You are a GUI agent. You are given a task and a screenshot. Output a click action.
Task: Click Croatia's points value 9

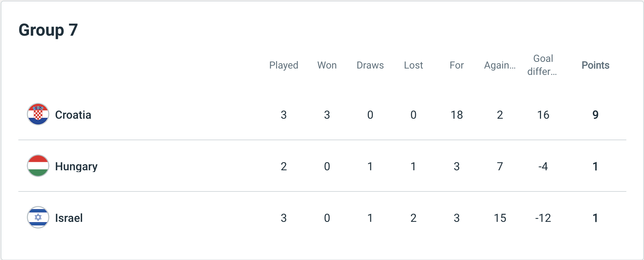click(x=595, y=115)
